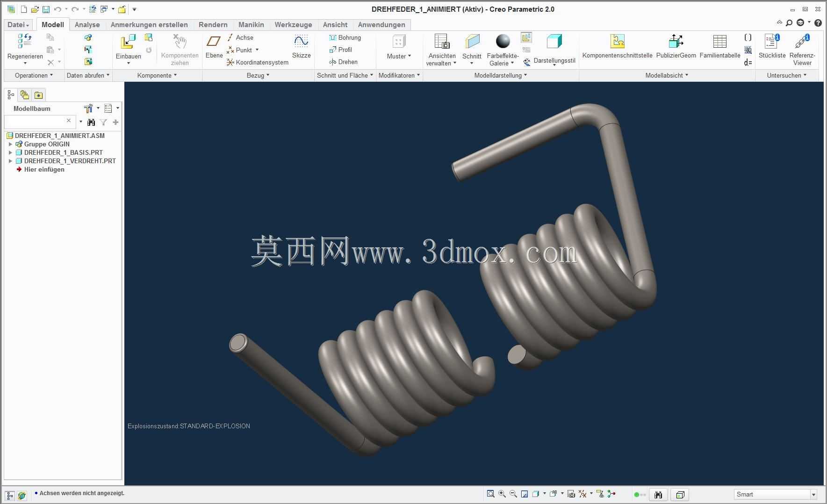Expand DREHFEDER_1_BASIS.PRT node

[x=10, y=153]
